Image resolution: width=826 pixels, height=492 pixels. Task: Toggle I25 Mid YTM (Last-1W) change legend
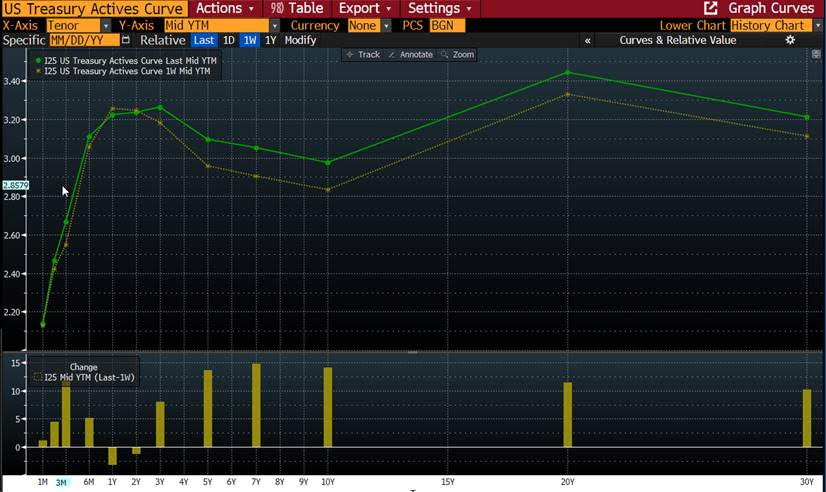(x=84, y=377)
